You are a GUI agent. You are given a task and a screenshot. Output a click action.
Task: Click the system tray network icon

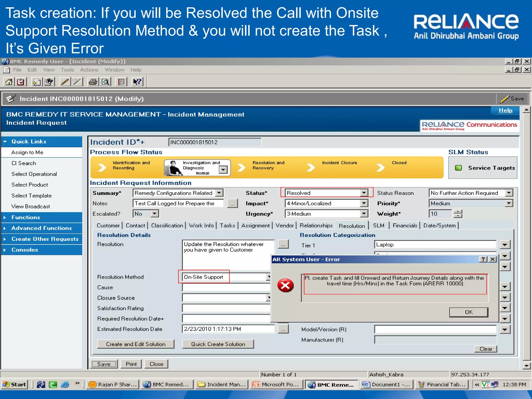[x=495, y=384]
